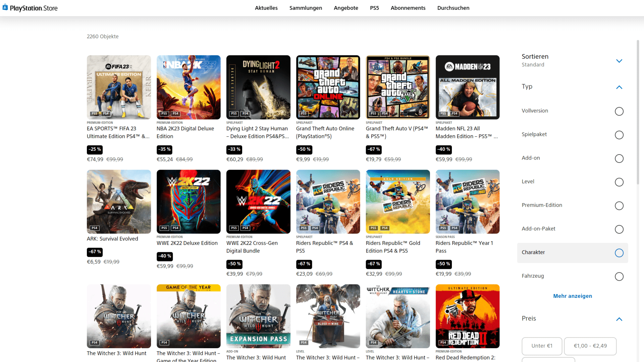This screenshot has width=644, height=362.
Task: Click the Grand Theft Auto Online title
Action: [x=325, y=132]
